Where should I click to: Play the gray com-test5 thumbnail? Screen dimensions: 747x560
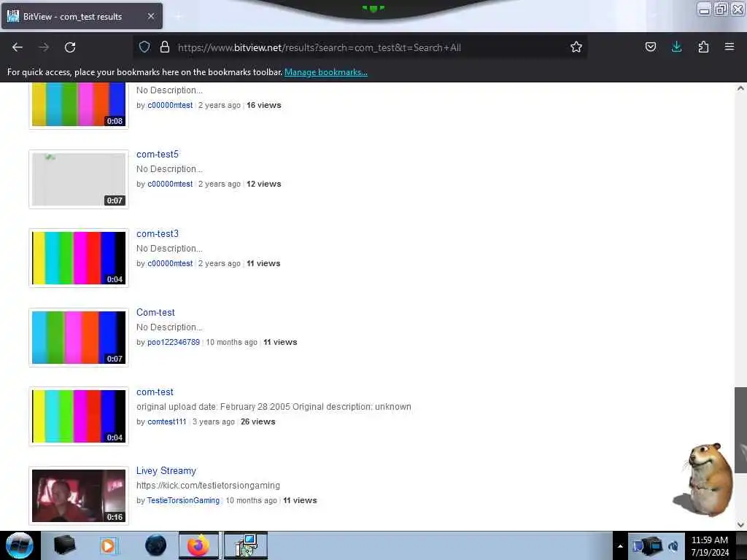coord(79,179)
